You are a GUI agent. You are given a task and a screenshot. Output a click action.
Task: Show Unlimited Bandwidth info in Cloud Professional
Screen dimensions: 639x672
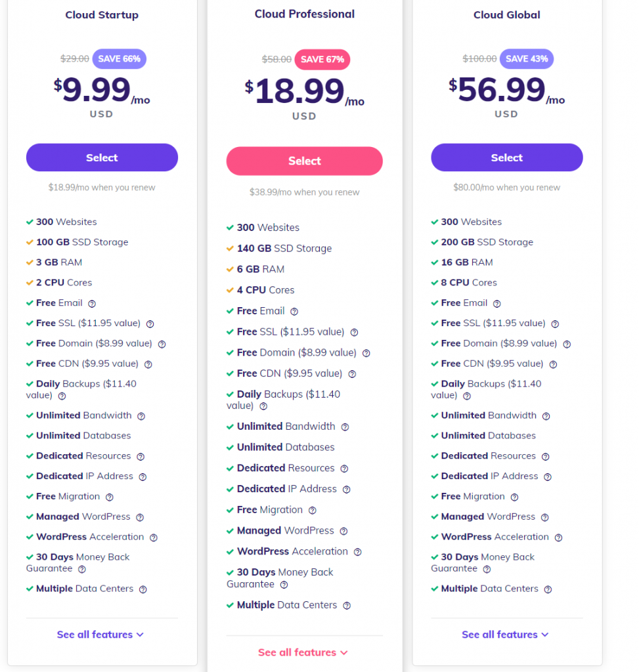click(345, 427)
